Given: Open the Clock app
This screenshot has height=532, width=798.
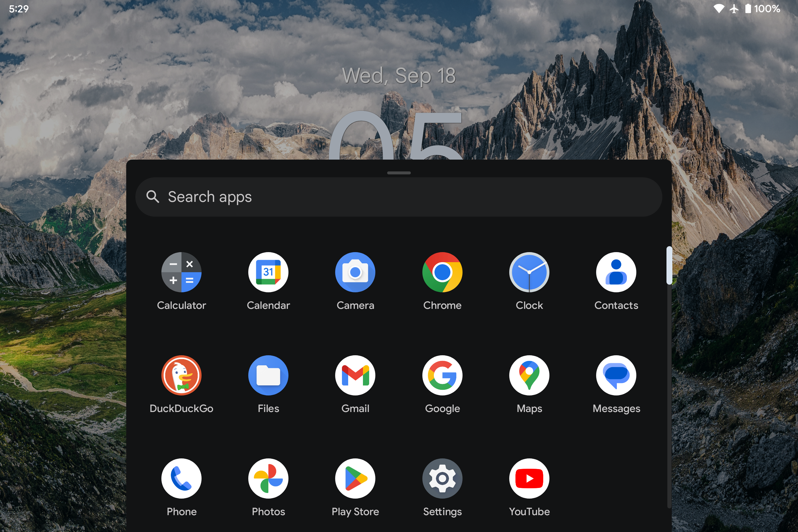Looking at the screenshot, I should point(529,272).
